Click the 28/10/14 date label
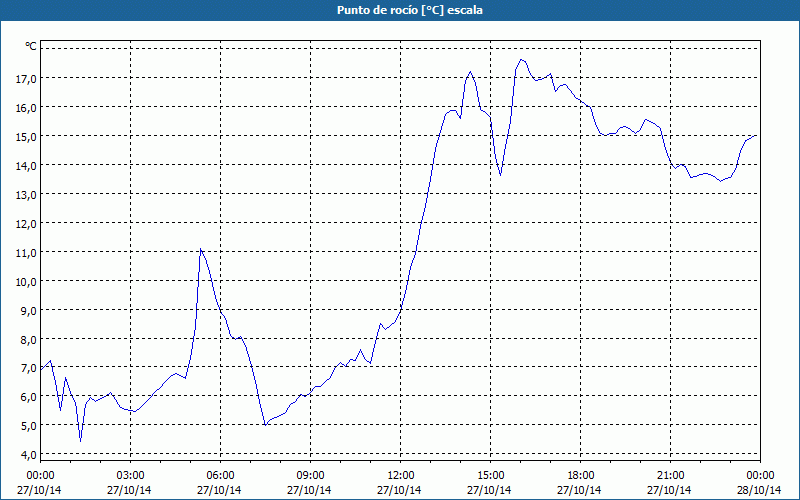This screenshot has height=500, width=800. [759, 490]
